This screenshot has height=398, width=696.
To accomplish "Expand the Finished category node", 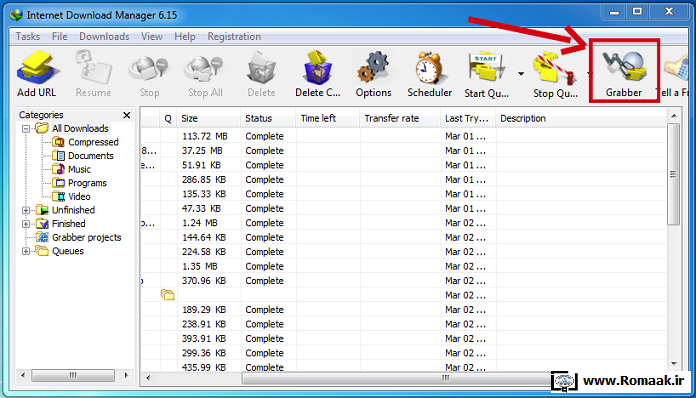I will [x=26, y=224].
